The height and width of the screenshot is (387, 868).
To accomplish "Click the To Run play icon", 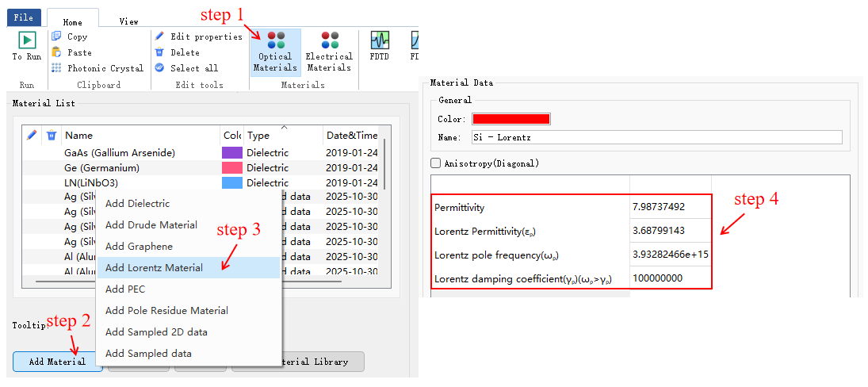I will [27, 40].
